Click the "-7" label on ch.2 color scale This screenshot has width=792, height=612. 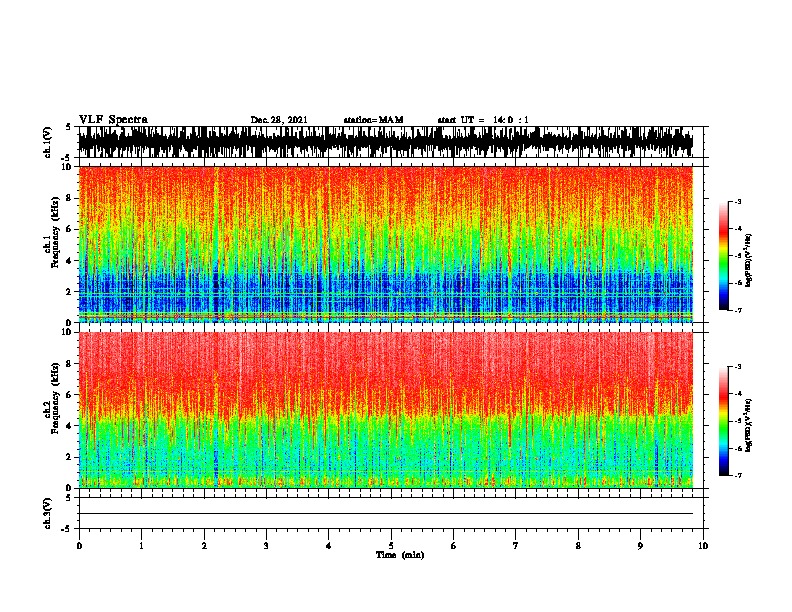pos(738,475)
